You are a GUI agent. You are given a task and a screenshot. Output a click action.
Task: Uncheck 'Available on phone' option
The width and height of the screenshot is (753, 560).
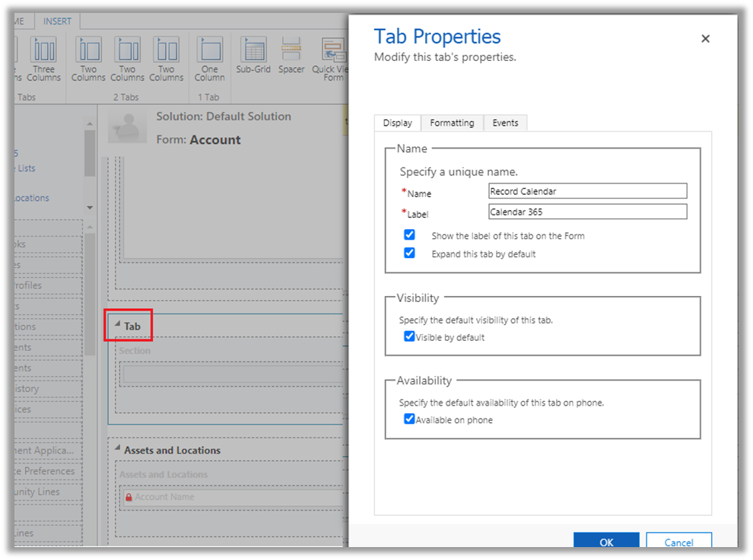[x=409, y=419]
